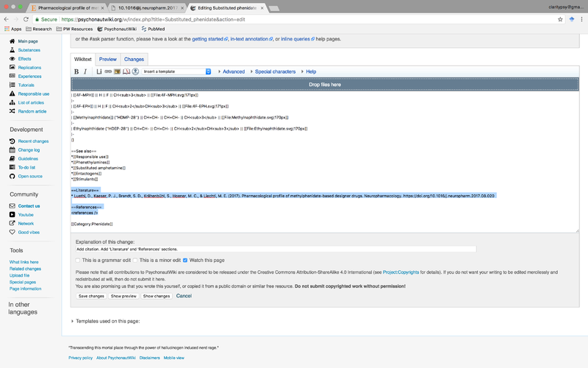Switch to the Preview tab
Image resolution: width=588 pixels, height=368 pixels.
(x=108, y=60)
